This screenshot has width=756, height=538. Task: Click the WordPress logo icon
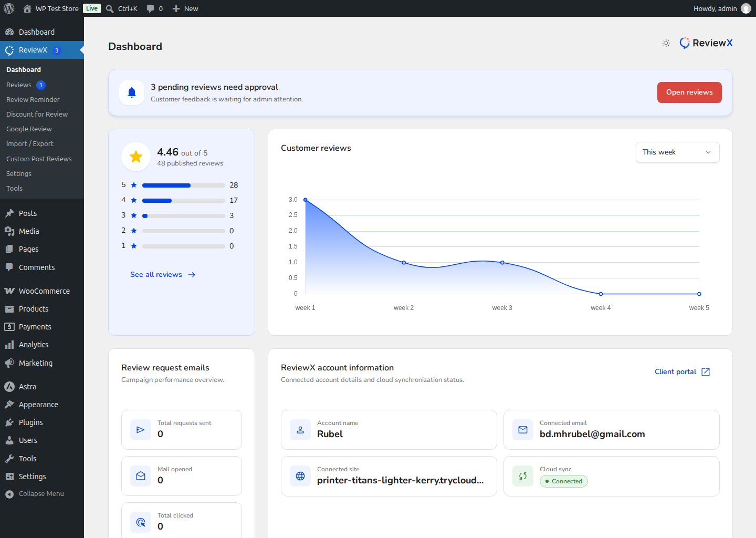(x=9, y=8)
